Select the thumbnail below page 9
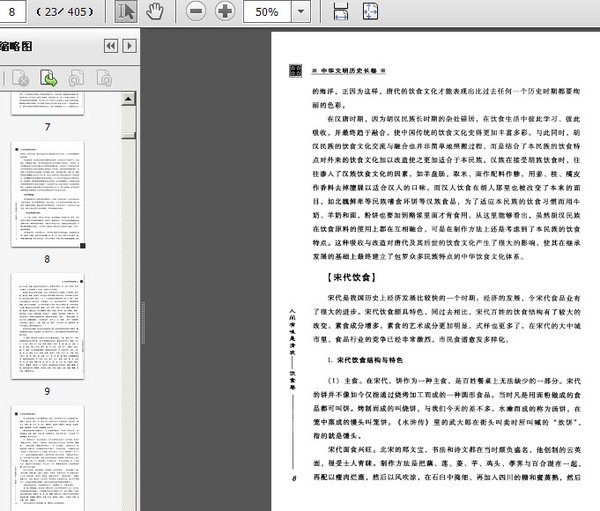Screen dimensions: 600x511 click(x=48, y=458)
